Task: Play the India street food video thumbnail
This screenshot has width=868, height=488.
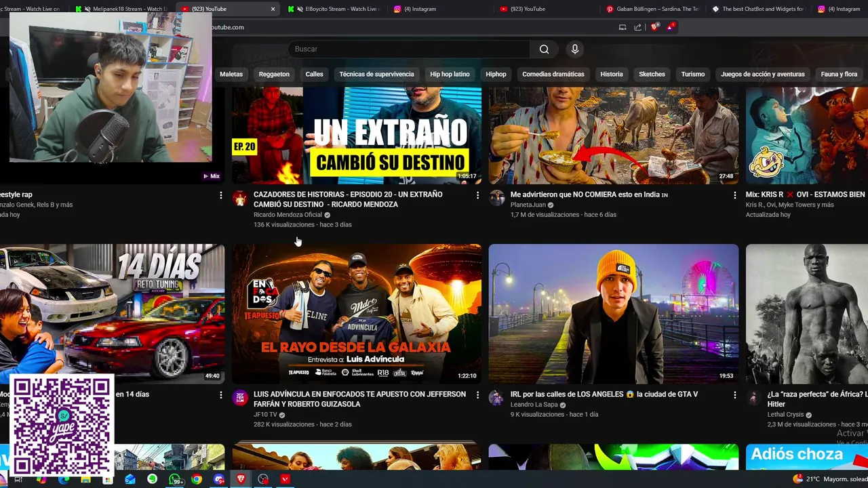Action: (x=614, y=135)
